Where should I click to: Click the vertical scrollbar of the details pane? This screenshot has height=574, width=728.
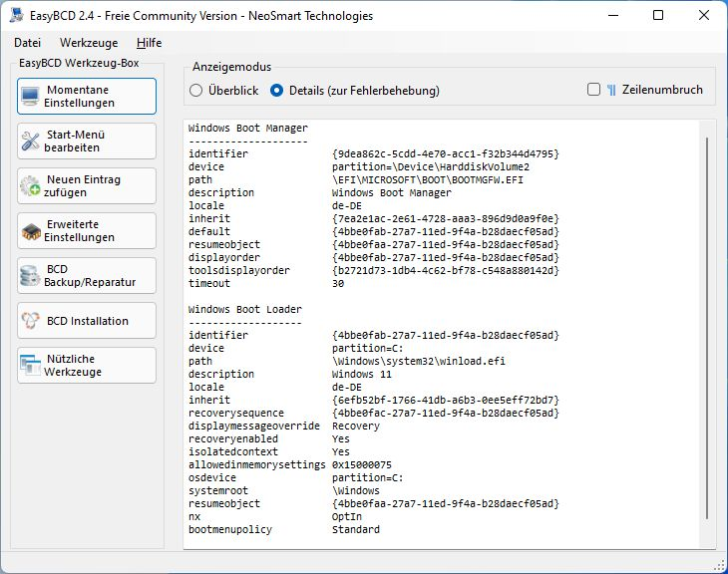point(707,328)
